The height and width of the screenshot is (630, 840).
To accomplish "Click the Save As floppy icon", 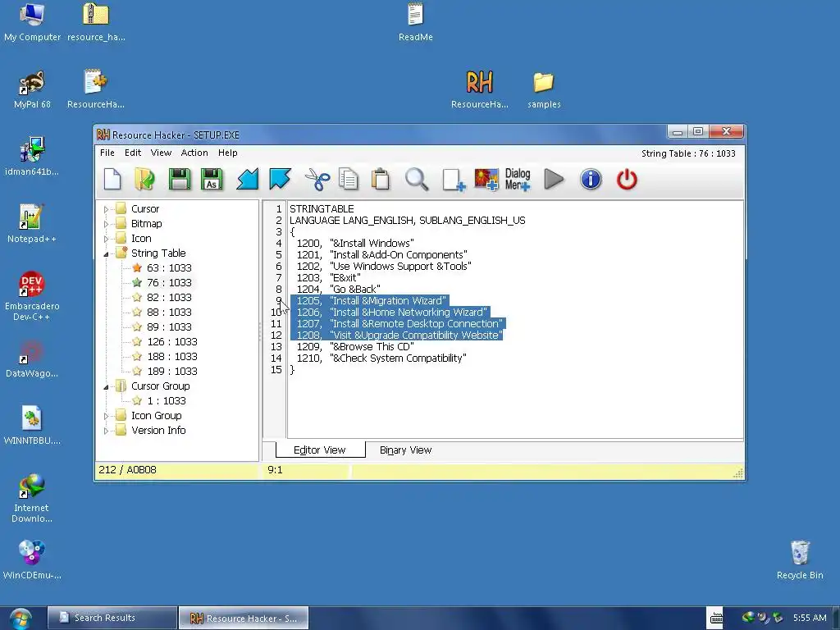I will click(x=212, y=180).
